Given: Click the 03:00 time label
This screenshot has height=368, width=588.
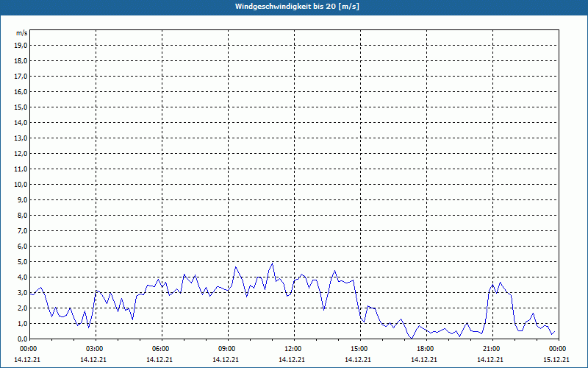Looking at the screenshot, I should pos(96,349).
